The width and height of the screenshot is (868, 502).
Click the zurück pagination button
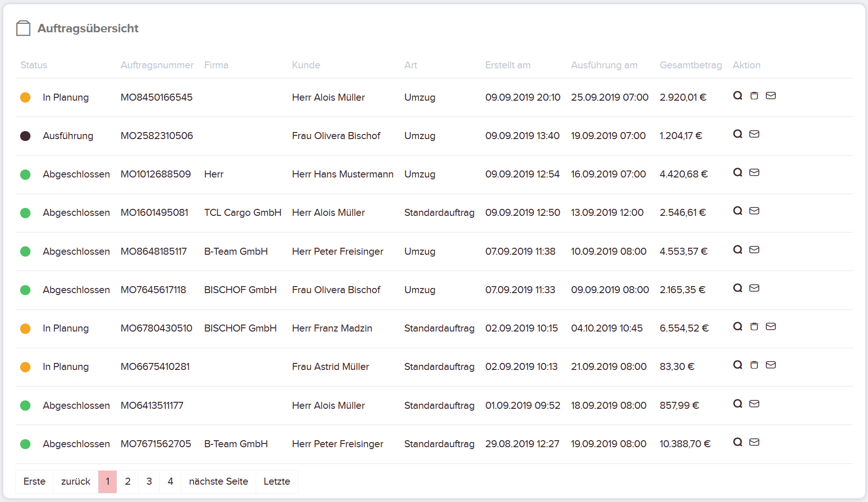(x=76, y=481)
